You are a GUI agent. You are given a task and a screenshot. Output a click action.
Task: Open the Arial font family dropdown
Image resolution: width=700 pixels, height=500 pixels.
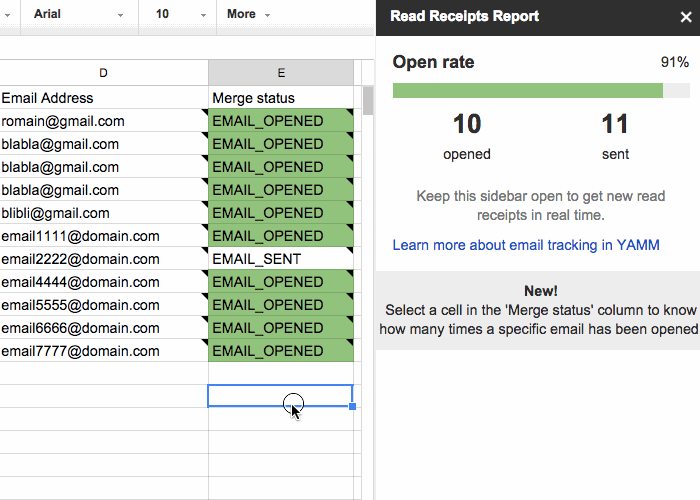coord(79,15)
